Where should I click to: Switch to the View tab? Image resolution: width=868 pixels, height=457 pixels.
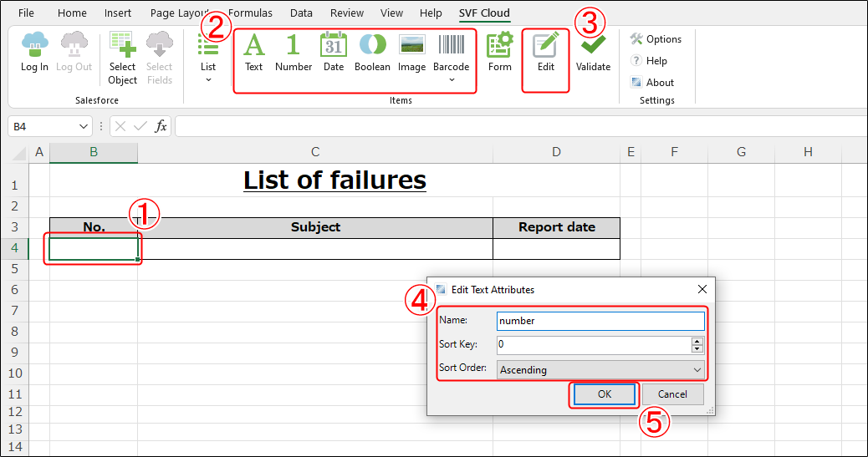coord(391,13)
